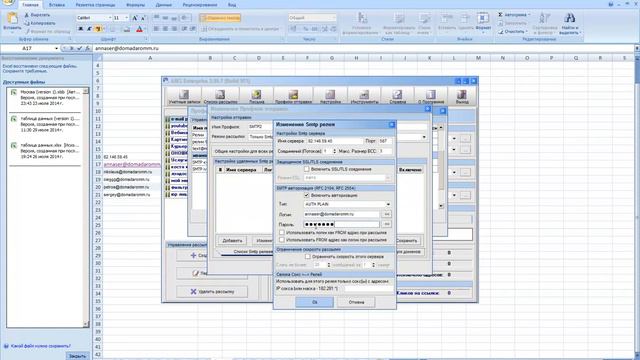640x360 pixels.
Task: Open Sending profiles icon in AMS toolbar
Action: [x=293, y=96]
